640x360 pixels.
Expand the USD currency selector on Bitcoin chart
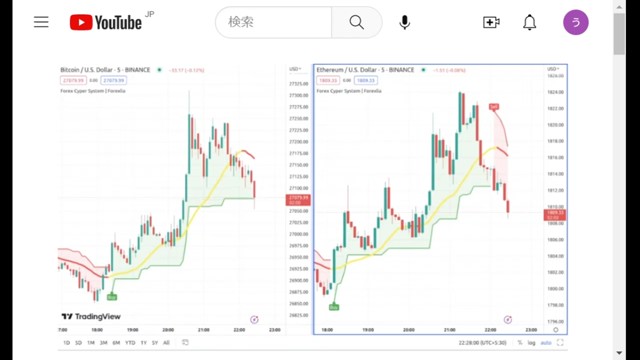point(295,69)
